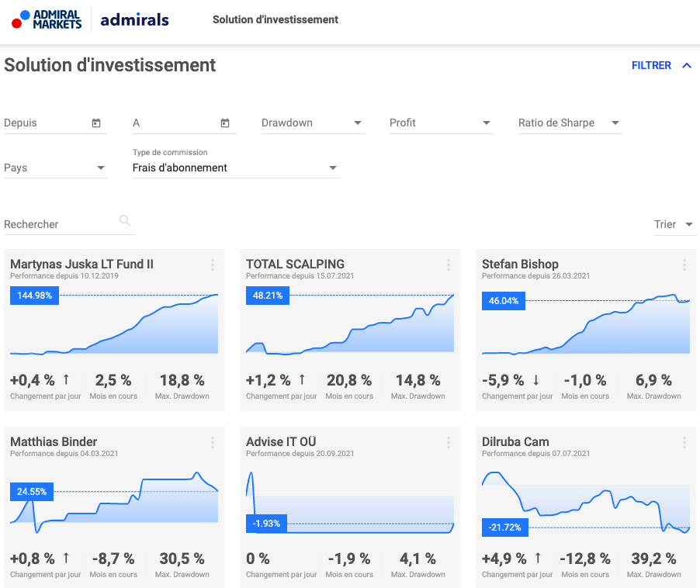Select the admirals wordmark logo

133,20
